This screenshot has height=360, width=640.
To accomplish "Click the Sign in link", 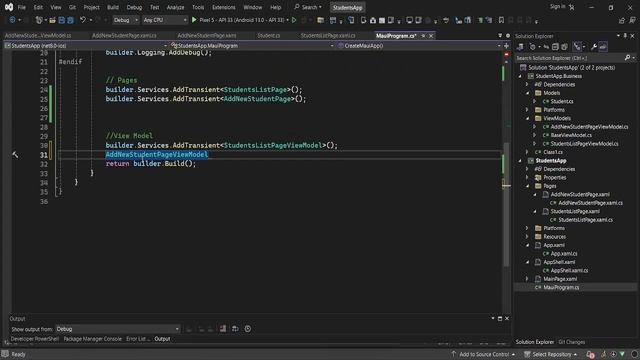I will click(557, 7).
